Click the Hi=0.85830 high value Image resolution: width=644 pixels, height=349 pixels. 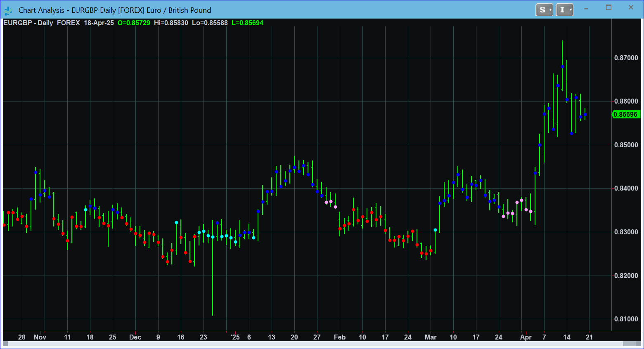(x=171, y=23)
